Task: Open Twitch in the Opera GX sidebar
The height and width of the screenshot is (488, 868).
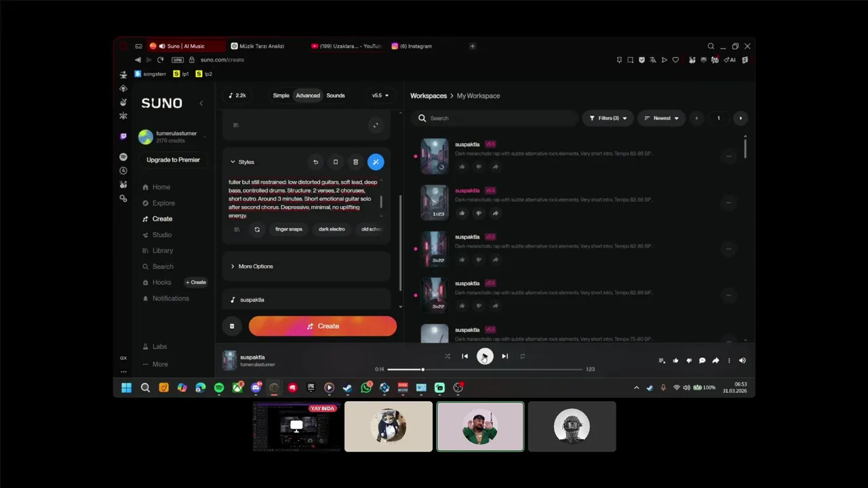Action: tap(123, 136)
